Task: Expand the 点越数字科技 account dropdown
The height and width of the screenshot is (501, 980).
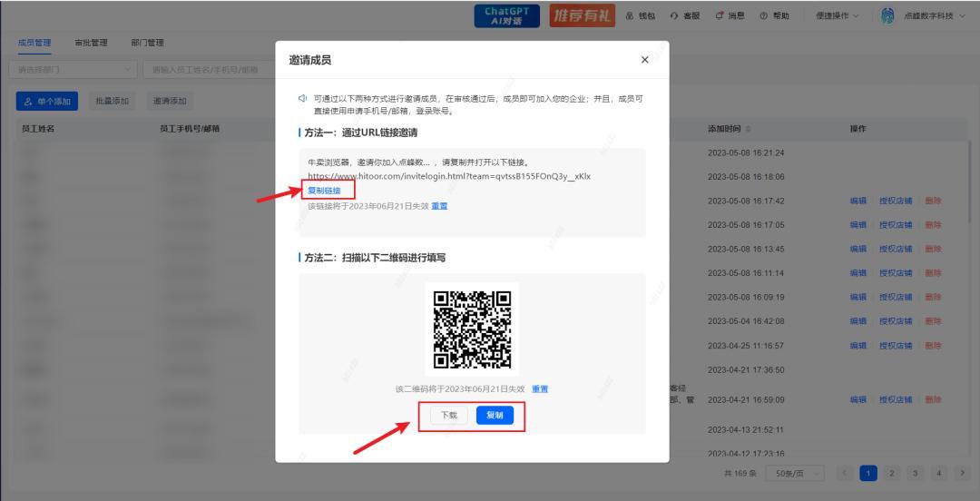Action: coord(933,16)
